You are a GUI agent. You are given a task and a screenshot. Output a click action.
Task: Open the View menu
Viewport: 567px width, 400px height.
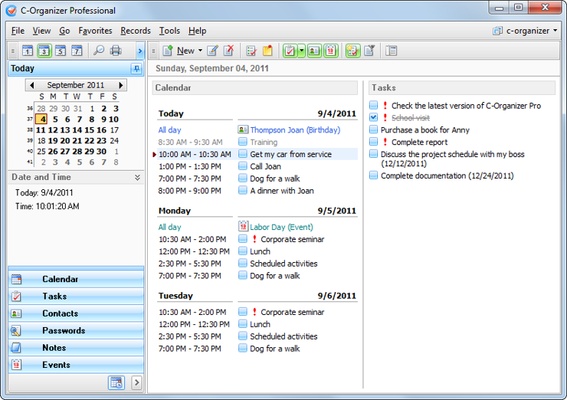[x=42, y=31]
